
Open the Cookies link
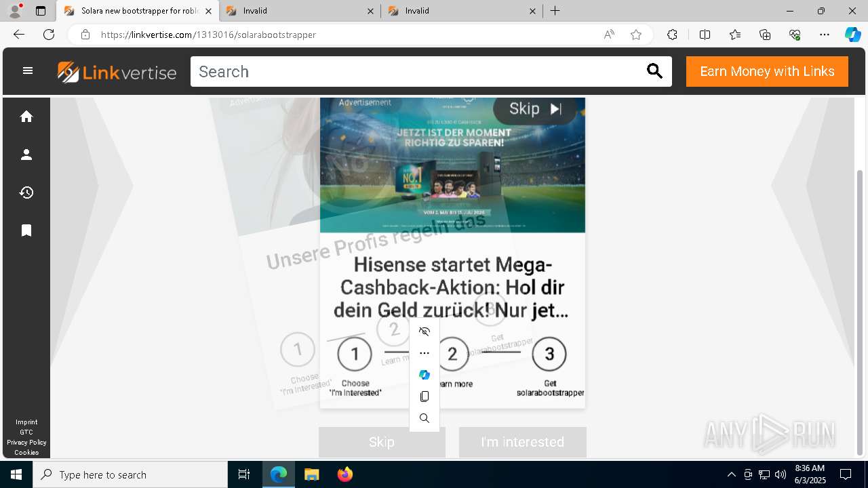coord(26,453)
